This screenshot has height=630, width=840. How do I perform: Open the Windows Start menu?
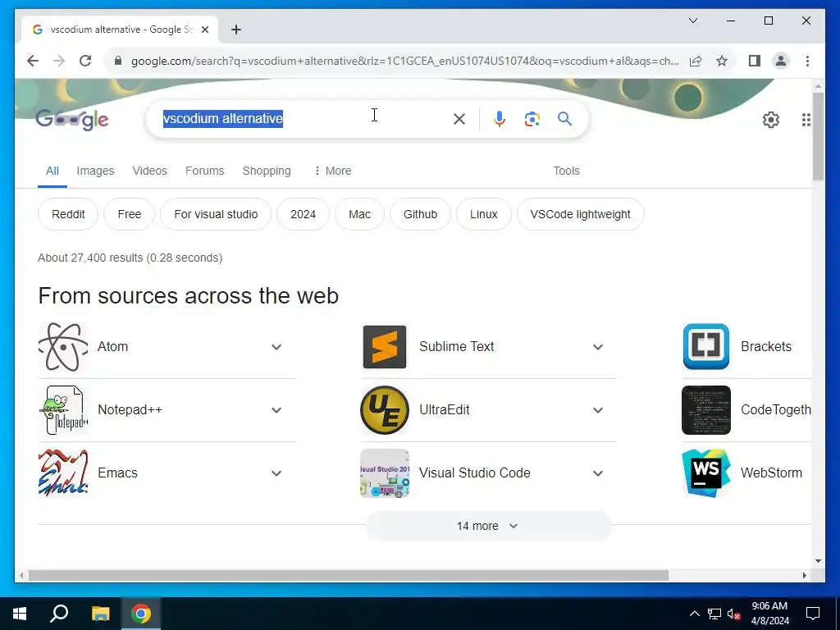point(20,614)
